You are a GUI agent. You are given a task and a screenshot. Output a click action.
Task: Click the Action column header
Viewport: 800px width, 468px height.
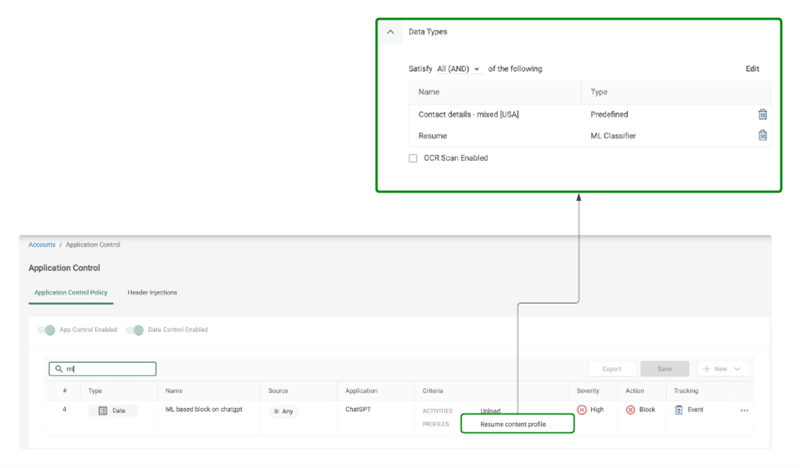point(635,390)
